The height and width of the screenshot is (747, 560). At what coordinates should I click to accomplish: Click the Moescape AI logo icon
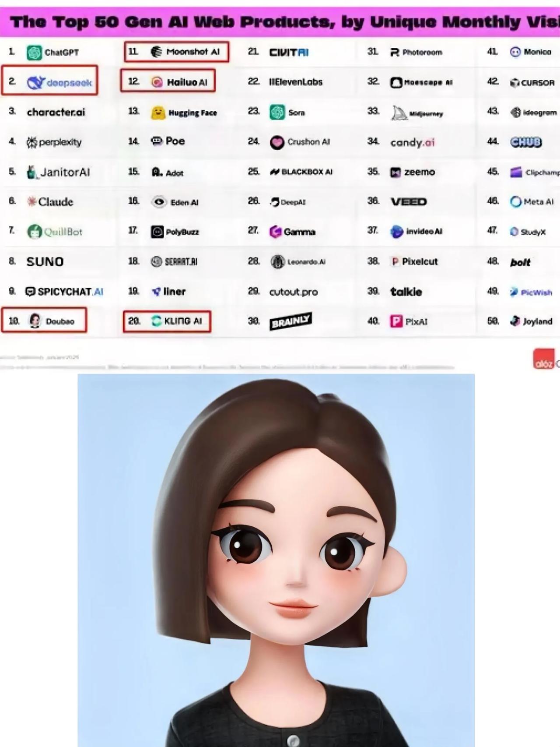click(x=396, y=82)
